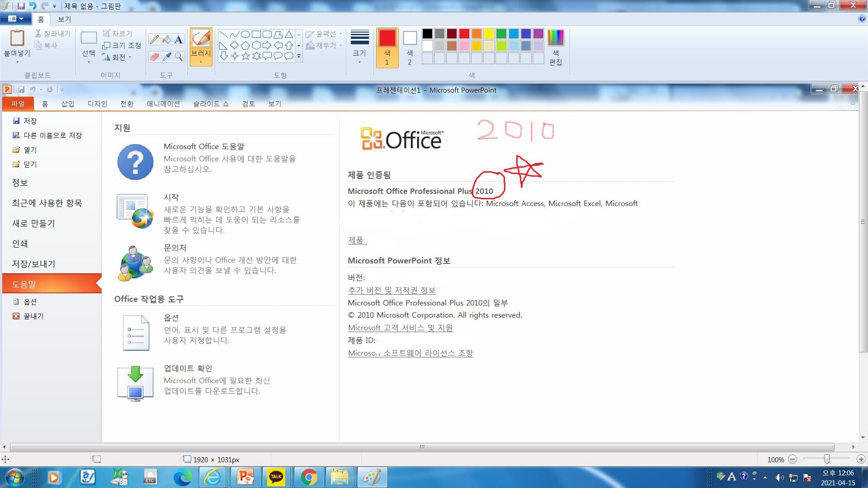Click the Microsoft Office Help question mark icon
868x488 pixels.
pyautogui.click(x=135, y=162)
